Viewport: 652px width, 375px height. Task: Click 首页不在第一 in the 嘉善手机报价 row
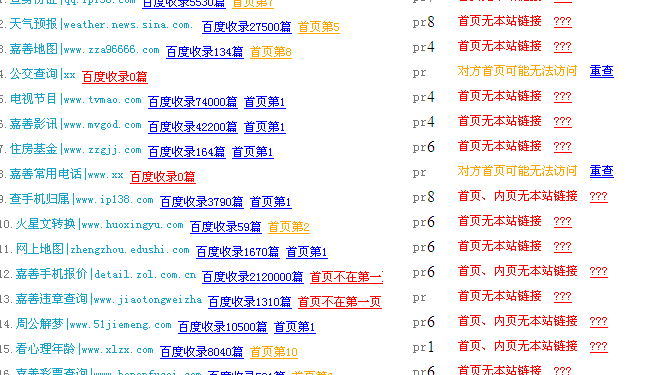[346, 276]
